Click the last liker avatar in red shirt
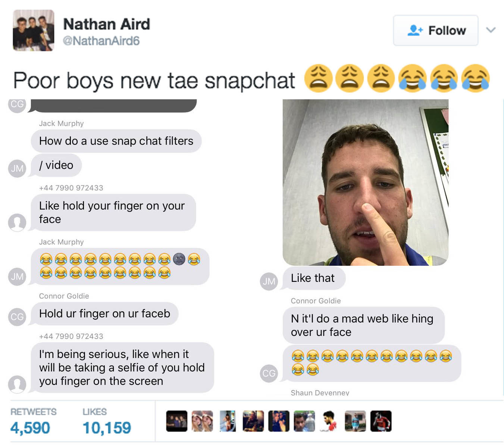Screen dimensions: 504x448 (x=381, y=421)
